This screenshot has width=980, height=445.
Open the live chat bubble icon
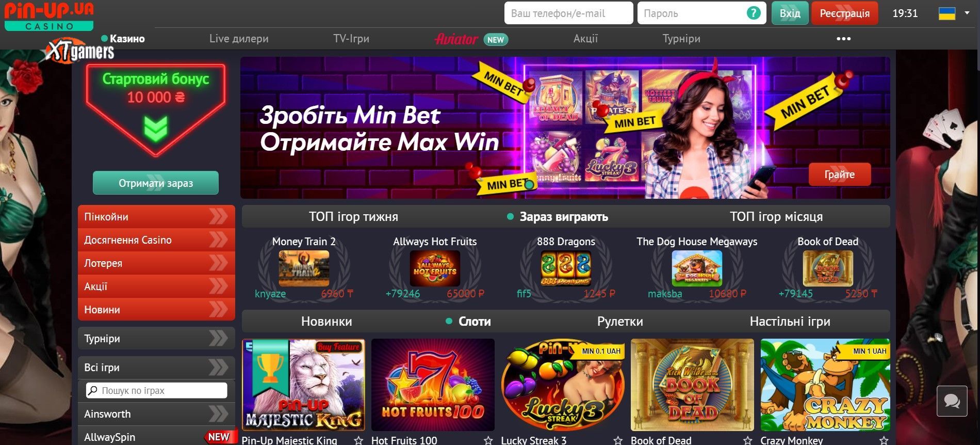952,401
